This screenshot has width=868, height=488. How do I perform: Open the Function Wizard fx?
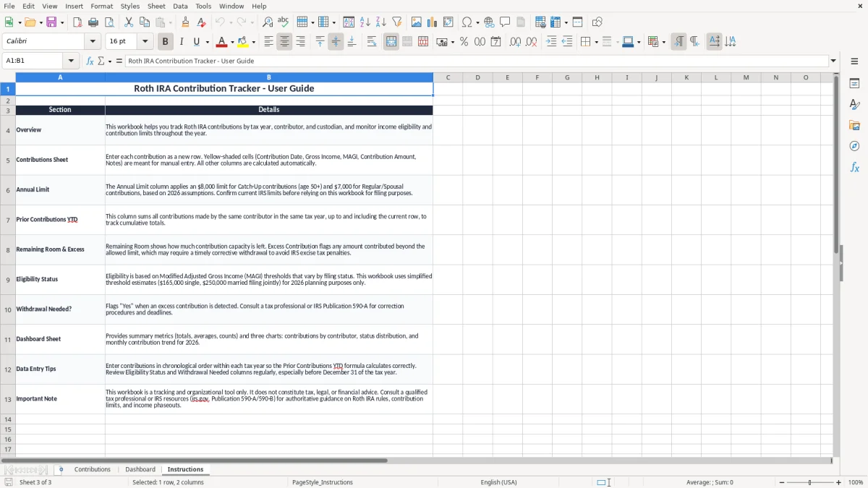click(90, 61)
